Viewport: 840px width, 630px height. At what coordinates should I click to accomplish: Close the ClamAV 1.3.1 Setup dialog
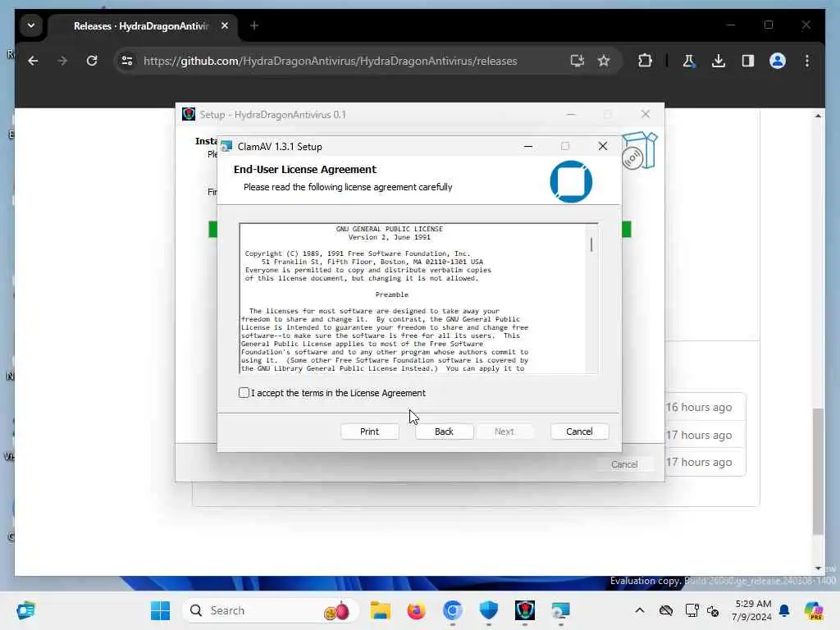pos(603,146)
